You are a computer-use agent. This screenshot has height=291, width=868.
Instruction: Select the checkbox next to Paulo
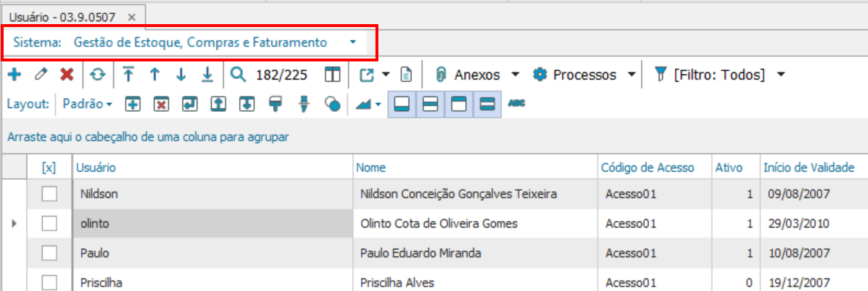click(x=50, y=253)
